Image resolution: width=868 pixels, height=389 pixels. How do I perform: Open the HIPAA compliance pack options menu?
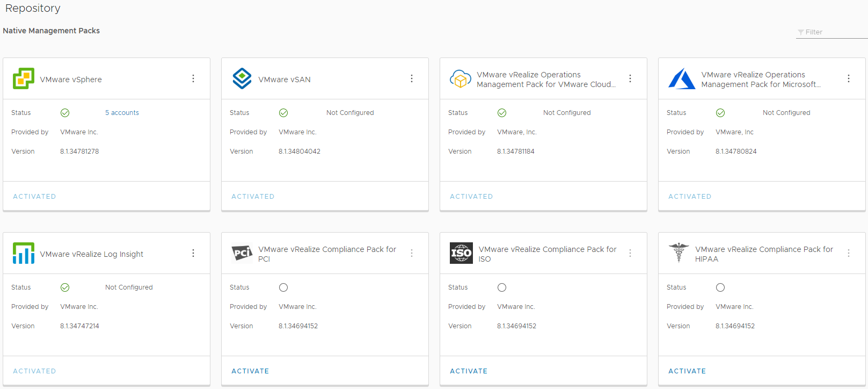click(x=849, y=253)
